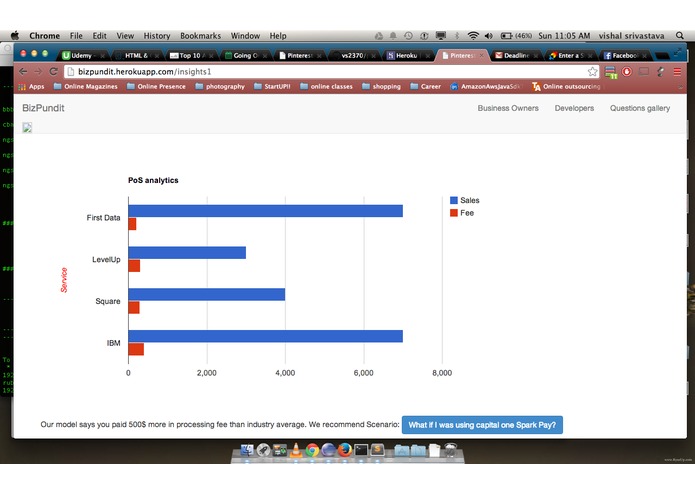695x494 pixels.
Task: Open Sublime Text from the dock
Action: click(x=377, y=450)
